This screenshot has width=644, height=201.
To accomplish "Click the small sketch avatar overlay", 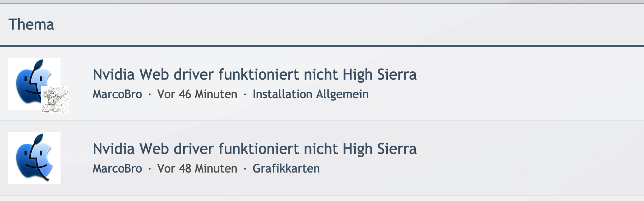I will pyautogui.click(x=55, y=100).
